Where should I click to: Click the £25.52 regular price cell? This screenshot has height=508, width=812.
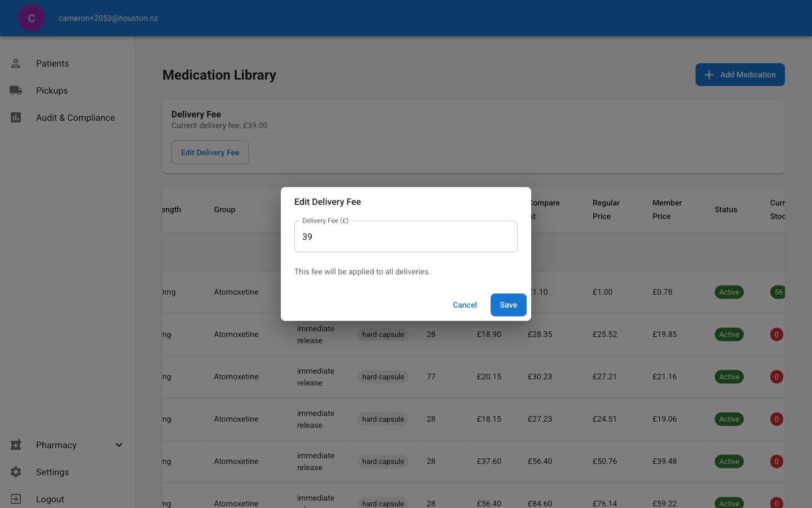coord(604,334)
